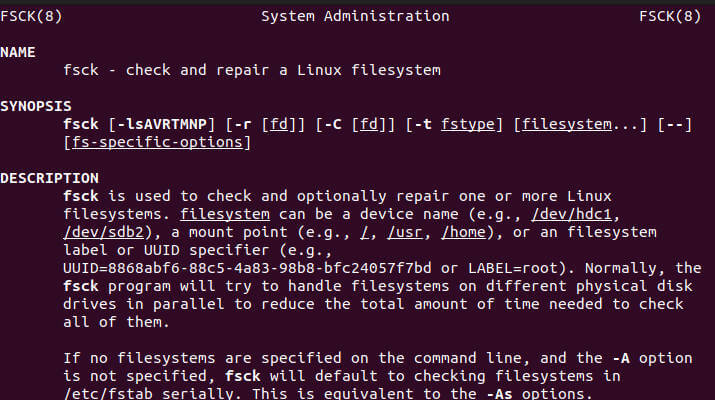This screenshot has height=400, width=715.
Task: Select the SYNOPSIS section heading
Action: [x=35, y=106]
